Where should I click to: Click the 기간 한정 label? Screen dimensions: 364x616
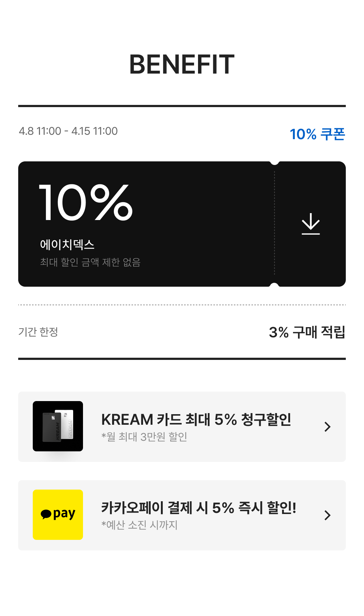point(38,332)
